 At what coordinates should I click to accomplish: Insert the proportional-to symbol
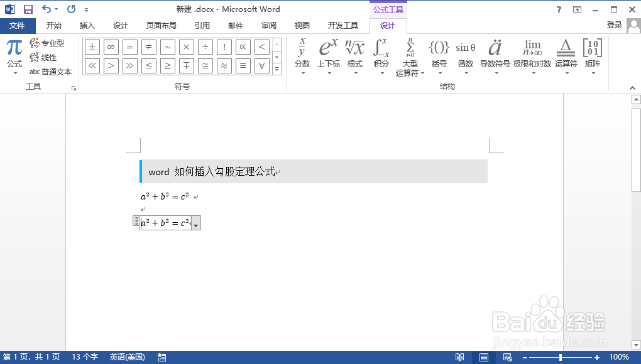click(243, 47)
